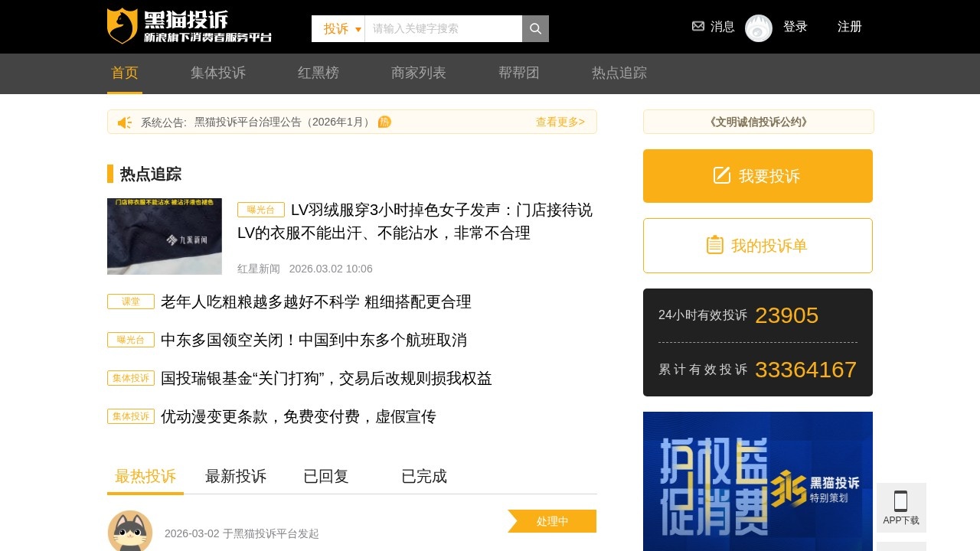Click the pencil icon inside 我要投诉

[x=721, y=175]
